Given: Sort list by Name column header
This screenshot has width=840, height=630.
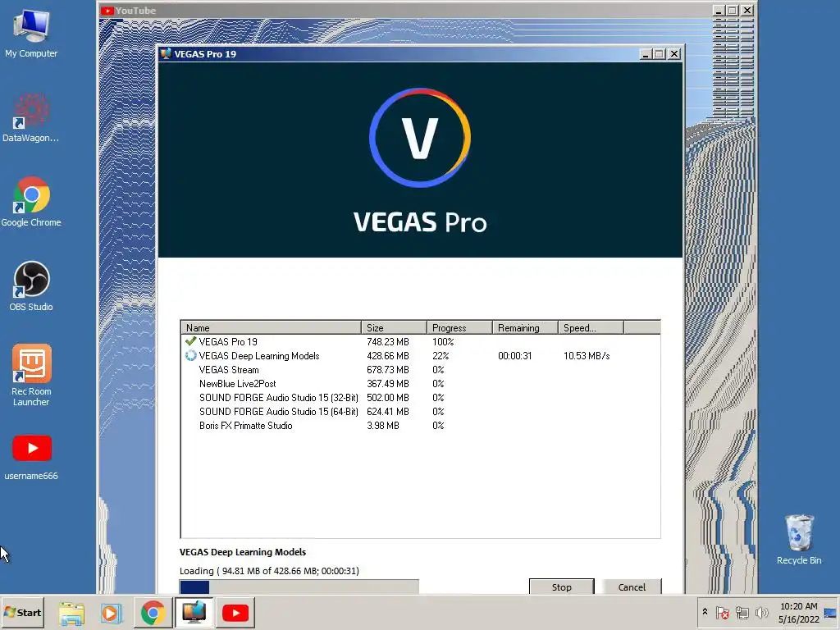Looking at the screenshot, I should pyautogui.click(x=271, y=328).
